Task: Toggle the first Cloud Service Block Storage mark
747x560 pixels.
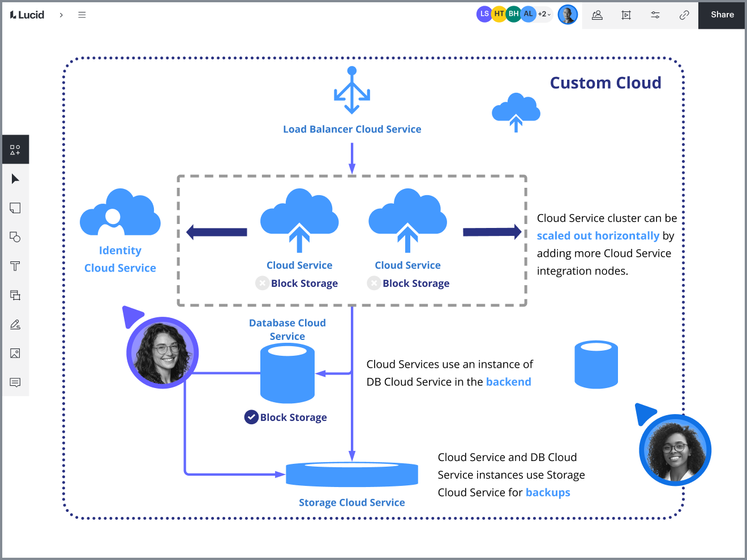Action: tap(262, 283)
